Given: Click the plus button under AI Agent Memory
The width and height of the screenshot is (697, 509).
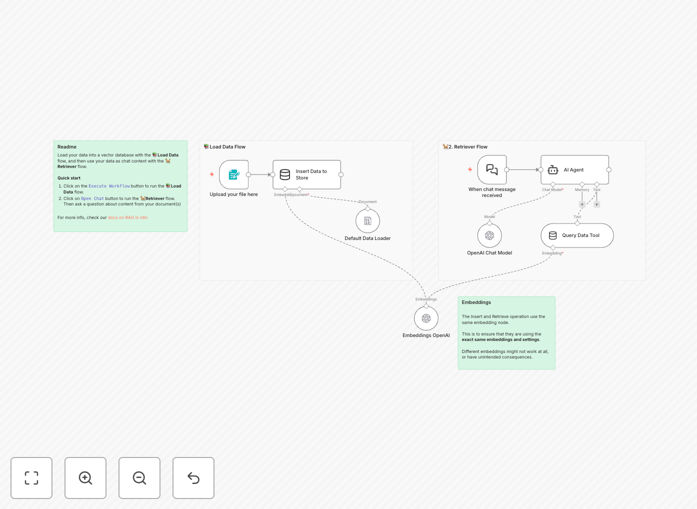Looking at the screenshot, I should click(x=582, y=204).
